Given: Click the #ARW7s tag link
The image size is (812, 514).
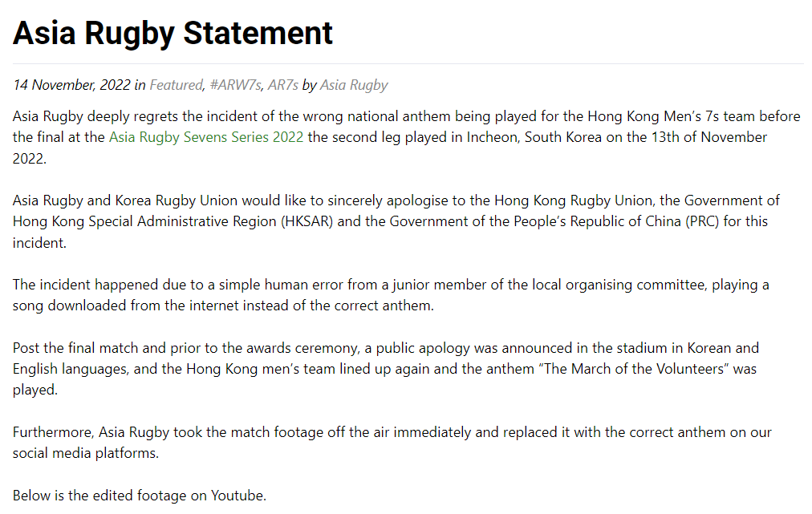Looking at the screenshot, I should 235,85.
